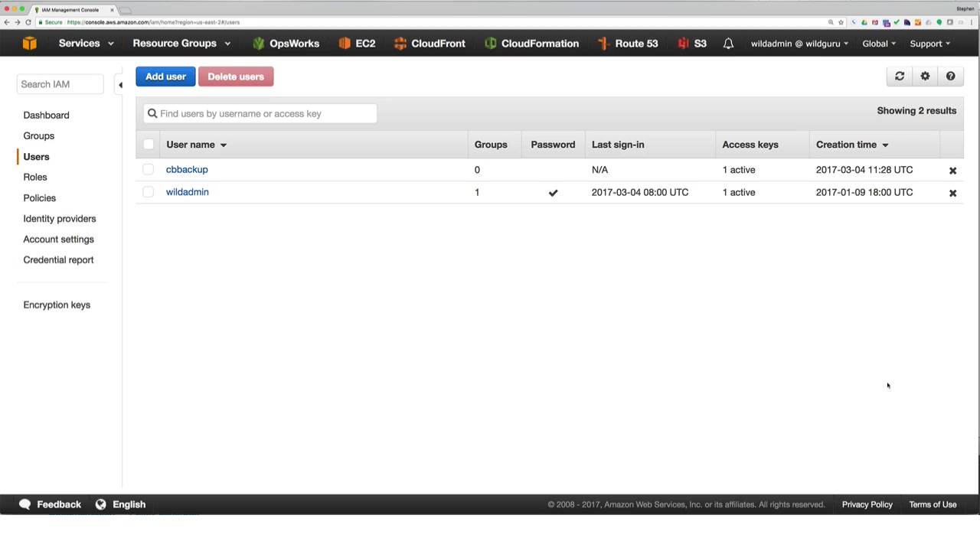Select Users in the sidebar
This screenshot has width=980, height=551.
point(36,157)
